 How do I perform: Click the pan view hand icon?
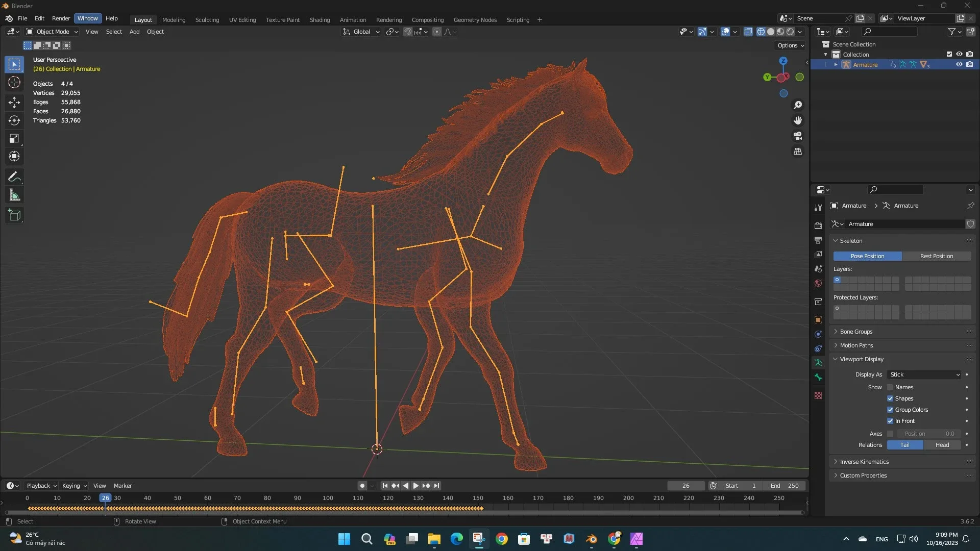(x=798, y=120)
